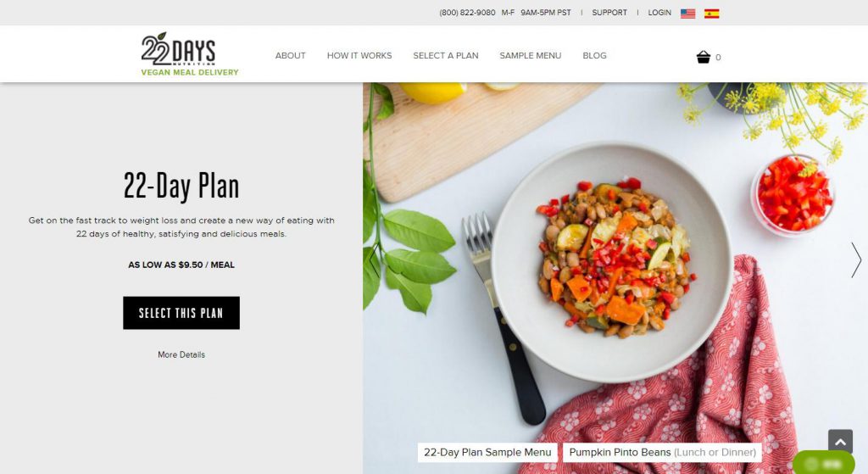Click the scroll-to-top arrow button
The width and height of the screenshot is (868, 474).
pyautogui.click(x=840, y=441)
